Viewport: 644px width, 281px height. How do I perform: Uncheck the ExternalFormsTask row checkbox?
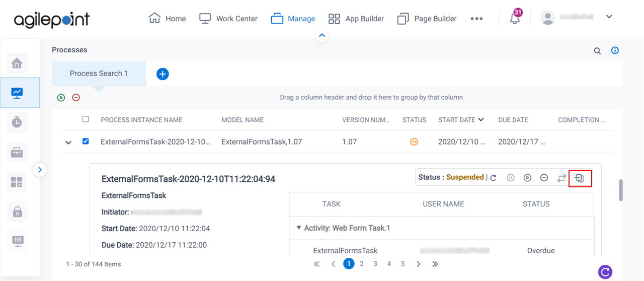tap(86, 142)
